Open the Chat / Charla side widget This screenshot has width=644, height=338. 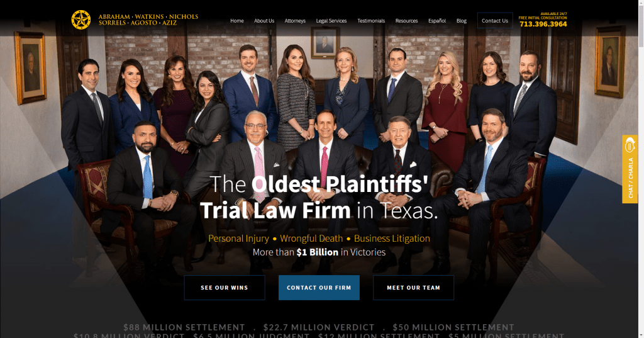pos(630,169)
